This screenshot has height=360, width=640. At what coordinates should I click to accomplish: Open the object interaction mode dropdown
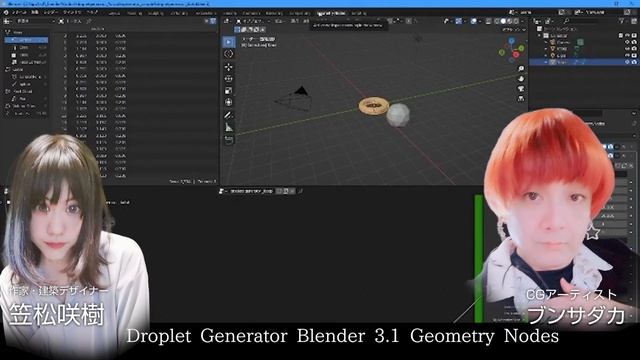[x=252, y=21]
